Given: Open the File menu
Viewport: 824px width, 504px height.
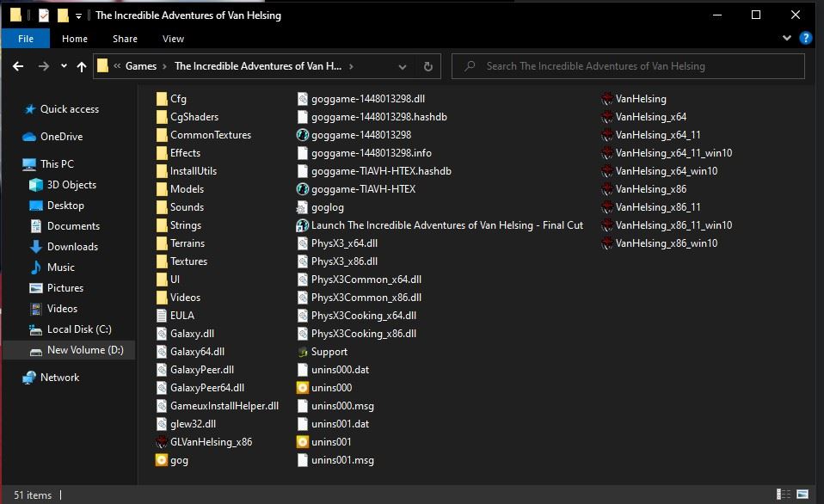Looking at the screenshot, I should pyautogui.click(x=26, y=39).
